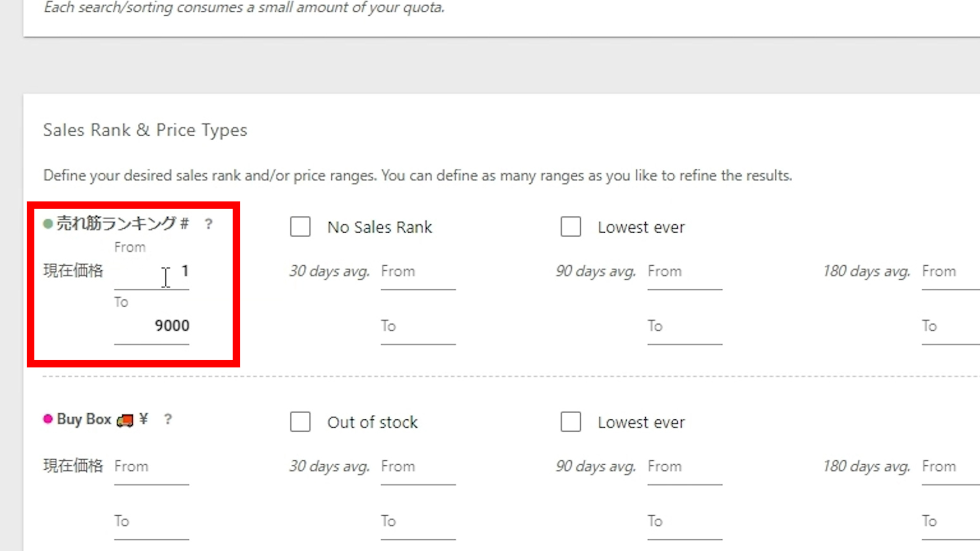Click pink dot beside Buy Box

48,419
